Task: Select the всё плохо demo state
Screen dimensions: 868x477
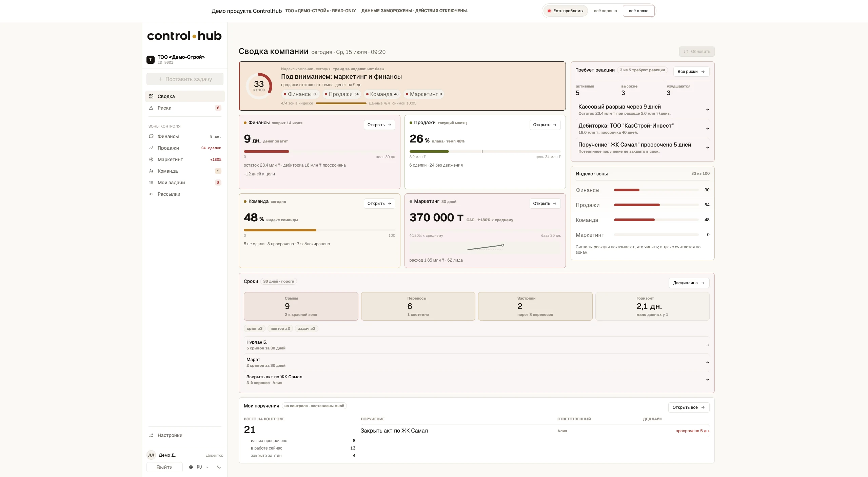Action: pyautogui.click(x=638, y=11)
